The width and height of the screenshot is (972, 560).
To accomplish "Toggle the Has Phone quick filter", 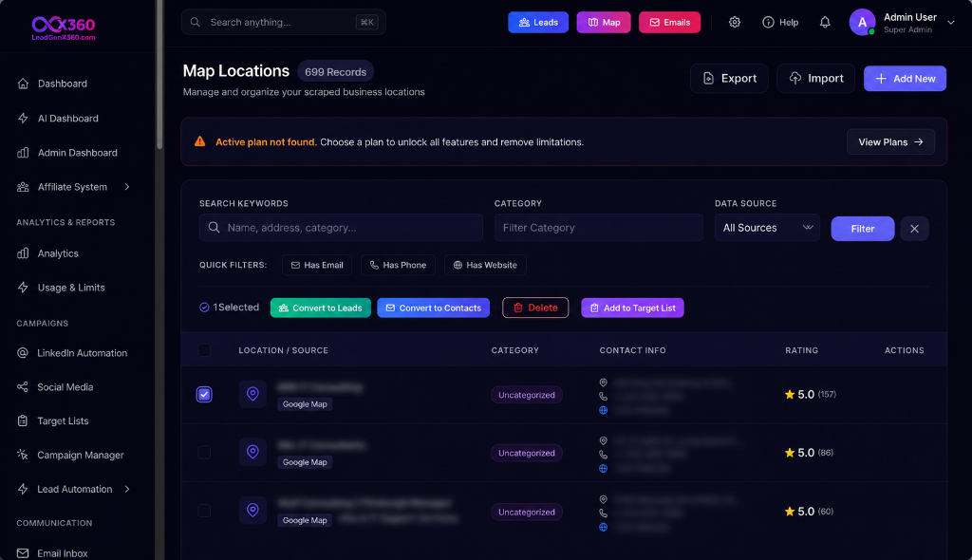I will pyautogui.click(x=398, y=265).
